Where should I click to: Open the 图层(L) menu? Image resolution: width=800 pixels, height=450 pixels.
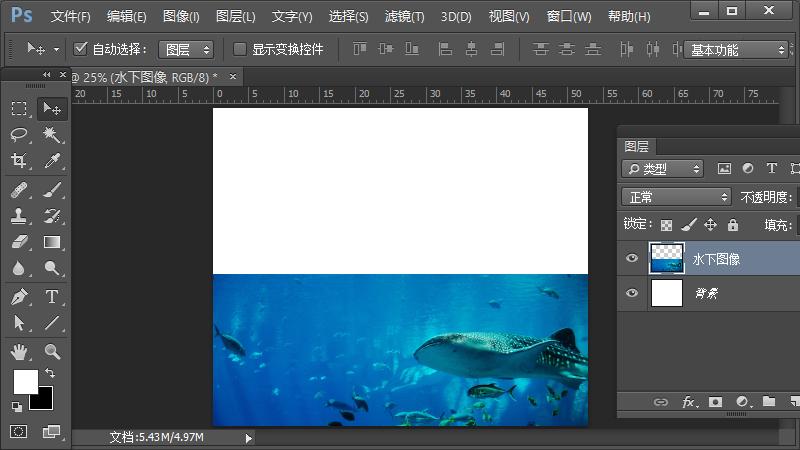(x=236, y=16)
